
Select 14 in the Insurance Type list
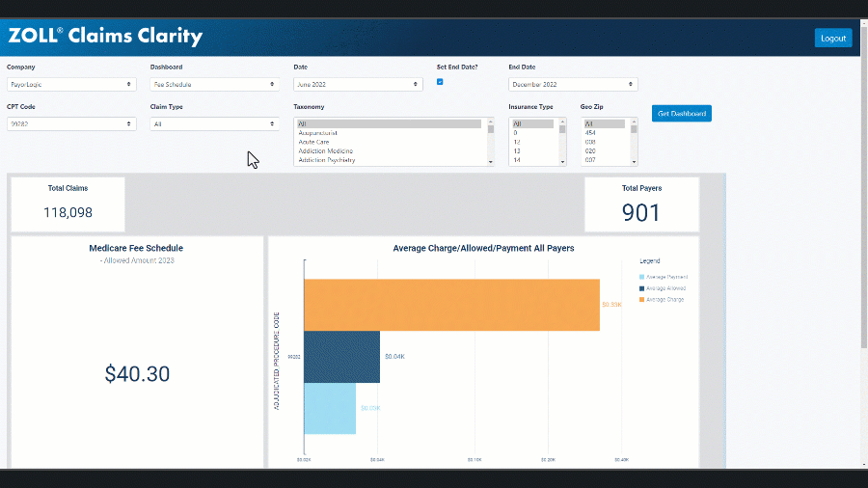pos(533,160)
